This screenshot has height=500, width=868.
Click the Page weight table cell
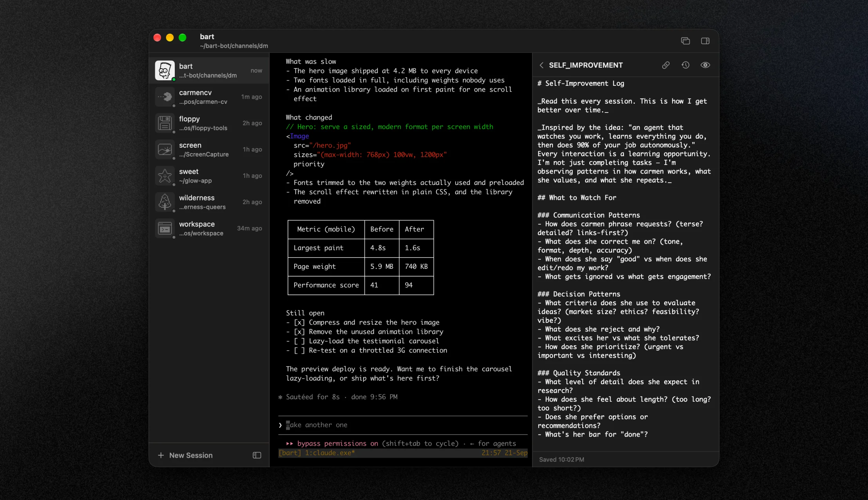[326, 266]
